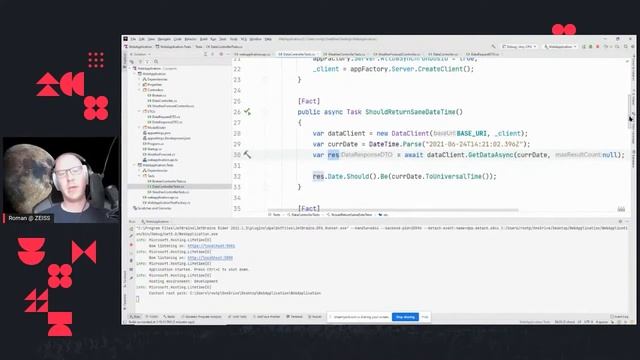Click the [Fact] attribute on line 25
Image resolution: width=640 pixels, height=360 pixels.
pos(309,101)
